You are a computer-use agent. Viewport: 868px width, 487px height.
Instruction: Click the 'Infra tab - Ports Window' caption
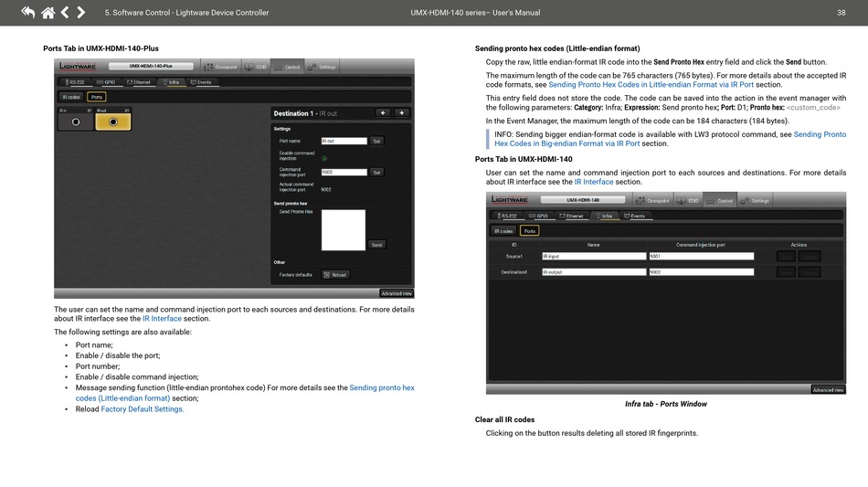pyautogui.click(x=666, y=404)
